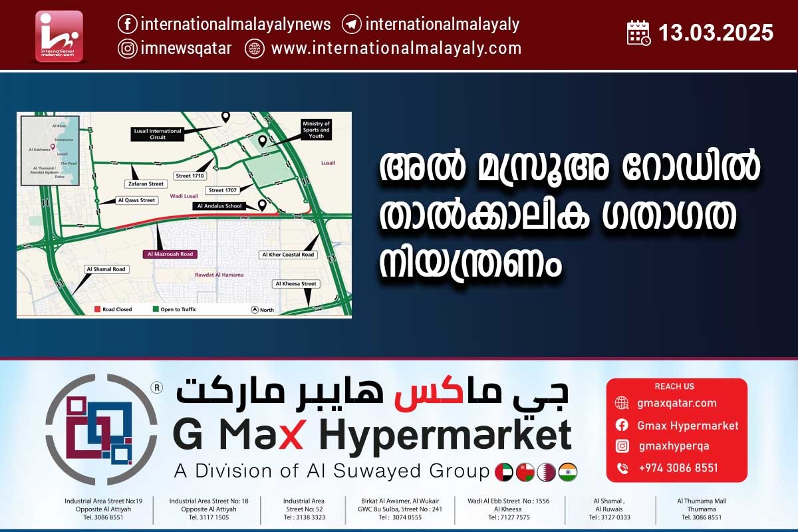Open the internationalmalayalynews Facebook link
The image size is (798, 532).
(x=235, y=25)
